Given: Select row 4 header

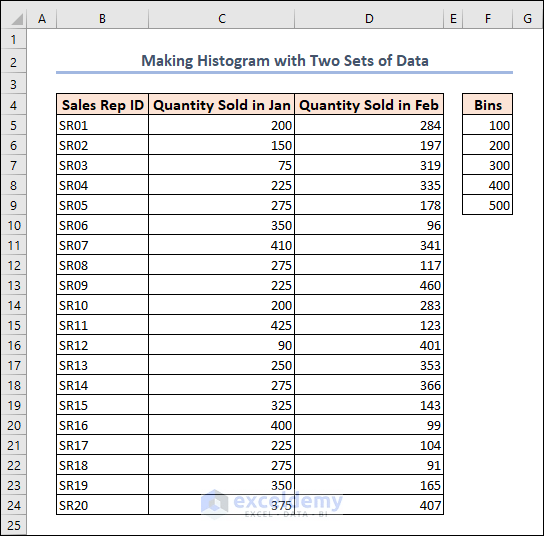Looking at the screenshot, I should point(14,105).
